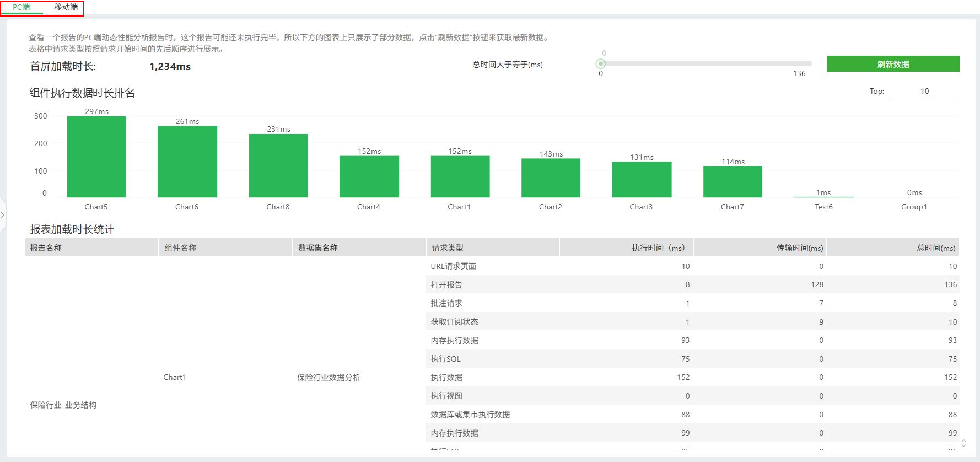The image size is (980, 462).
Task: Click the Chart8 bar showing 231ms
Action: pos(278,165)
